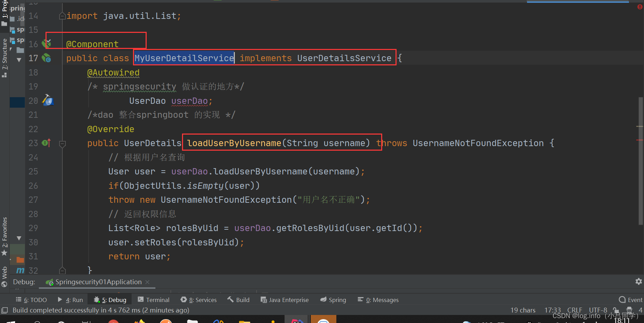Open the Build tool window
Screen dimensions: 644x323
(x=238, y=300)
